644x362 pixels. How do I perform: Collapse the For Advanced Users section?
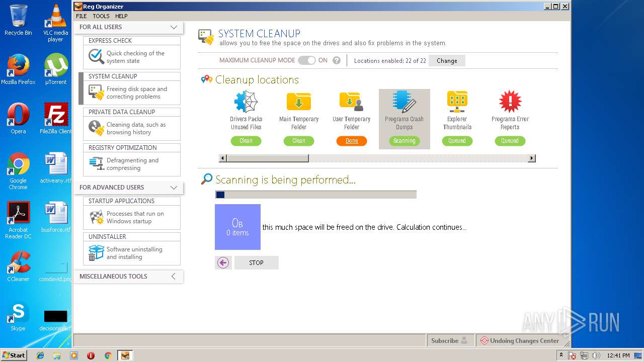(x=174, y=188)
